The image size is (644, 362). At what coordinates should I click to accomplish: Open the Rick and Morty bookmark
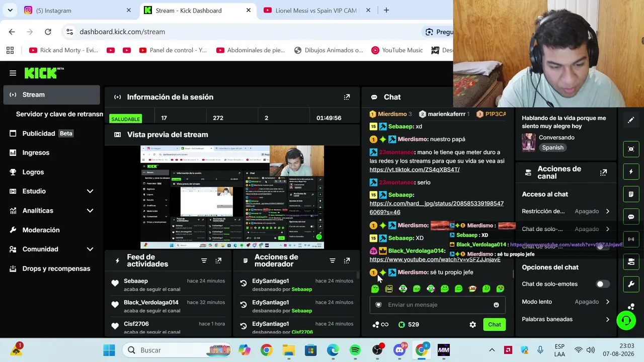63,50
